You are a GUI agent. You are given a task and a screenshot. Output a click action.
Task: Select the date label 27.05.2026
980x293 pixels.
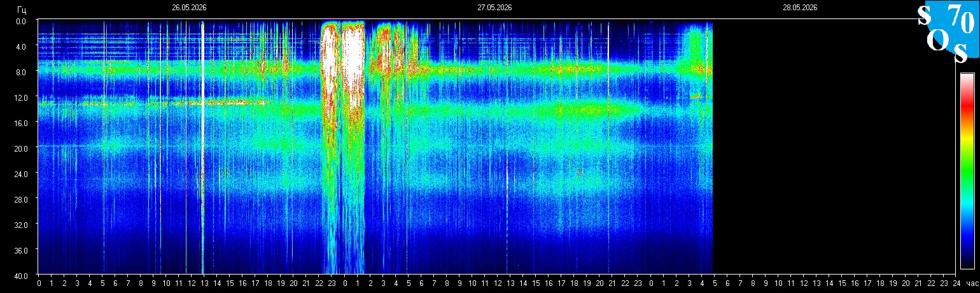click(494, 8)
